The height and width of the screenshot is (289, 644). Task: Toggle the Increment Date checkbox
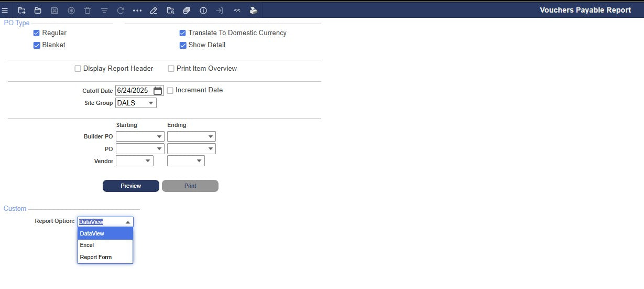tap(170, 91)
